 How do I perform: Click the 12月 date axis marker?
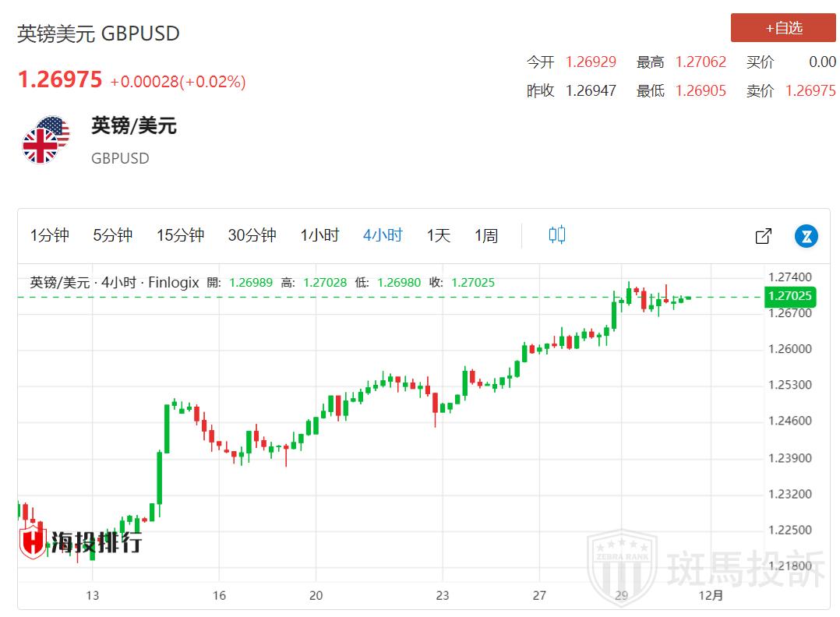(712, 595)
